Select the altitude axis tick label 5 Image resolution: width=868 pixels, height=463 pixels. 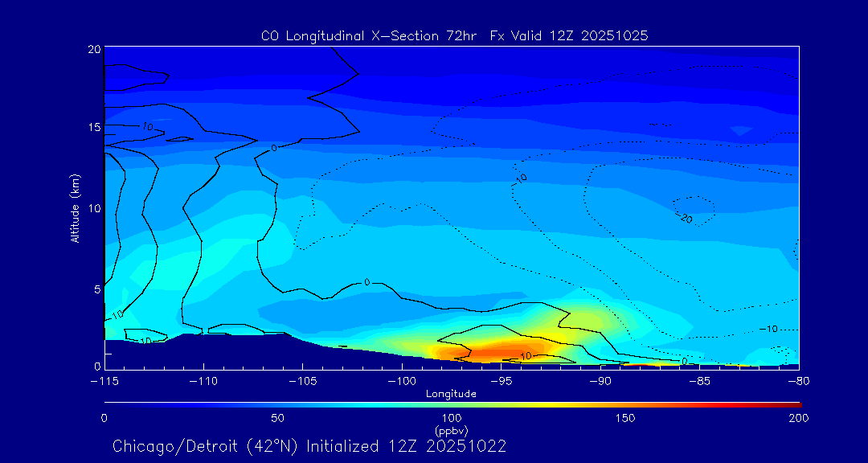[97, 289]
